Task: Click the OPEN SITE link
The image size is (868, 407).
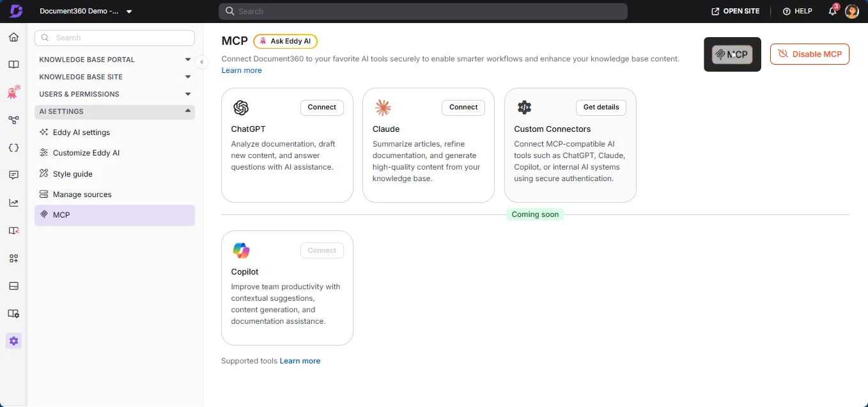Action: (x=736, y=12)
